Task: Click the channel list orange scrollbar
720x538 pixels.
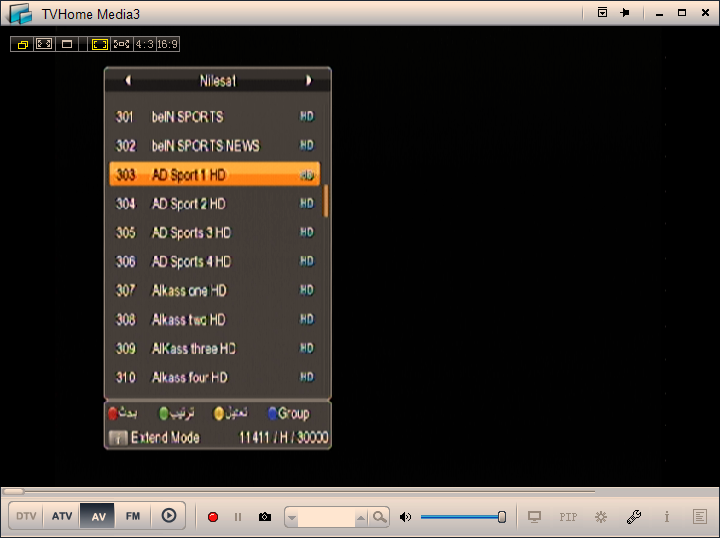Action: pos(326,201)
